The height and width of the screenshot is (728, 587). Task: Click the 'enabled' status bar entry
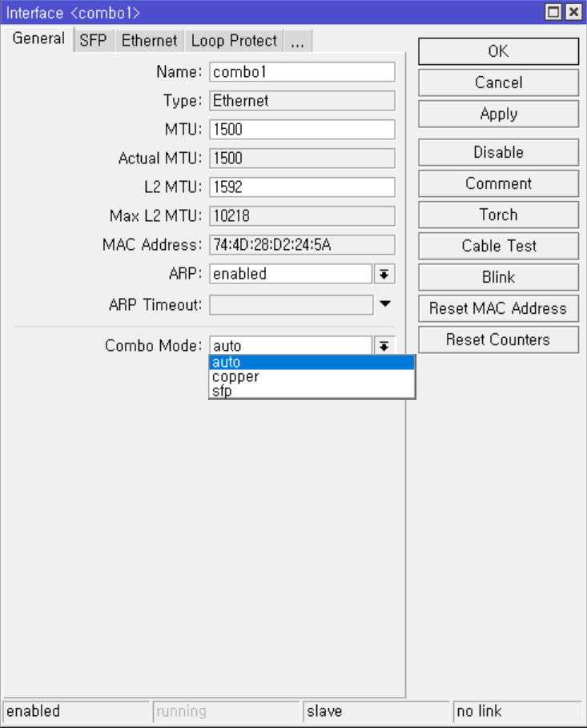click(76, 711)
